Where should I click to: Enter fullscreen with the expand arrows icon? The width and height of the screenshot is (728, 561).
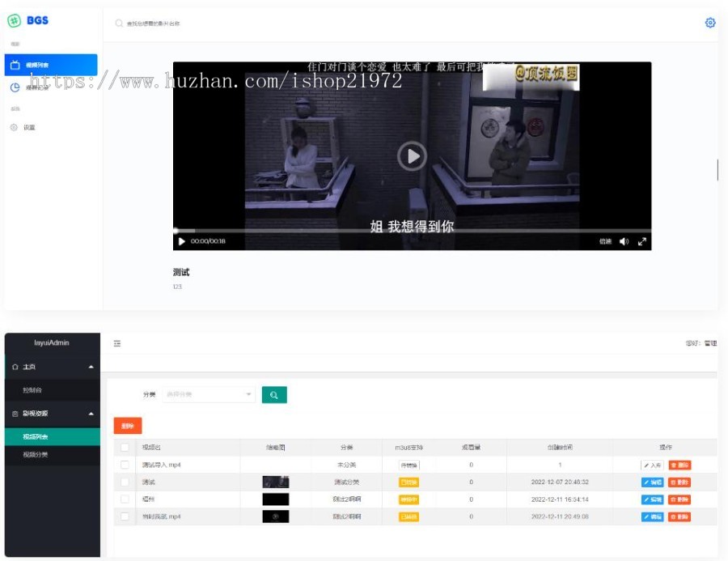pyautogui.click(x=642, y=241)
